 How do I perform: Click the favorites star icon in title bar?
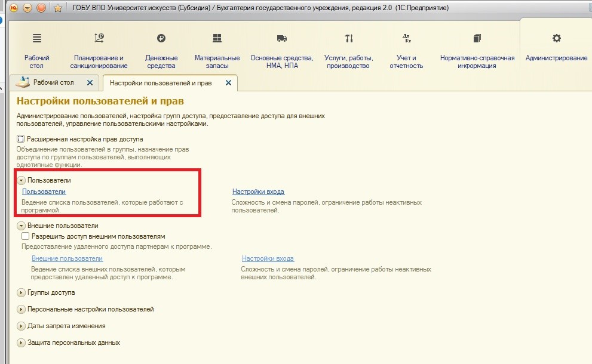(58, 8)
